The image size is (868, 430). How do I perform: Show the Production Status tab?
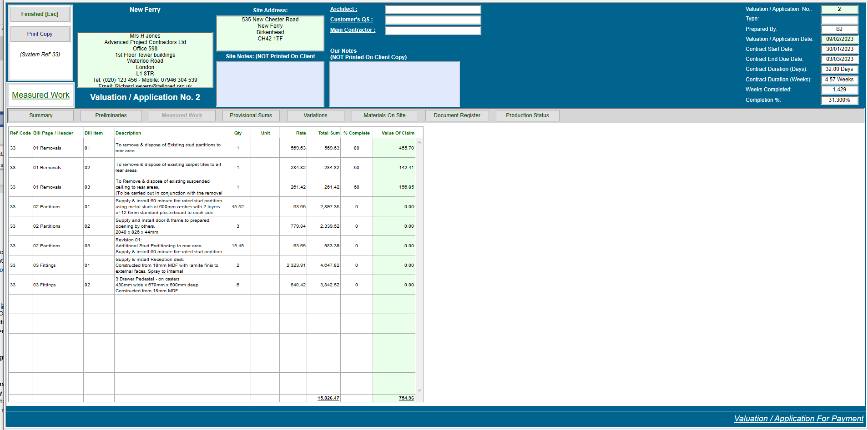pos(527,115)
